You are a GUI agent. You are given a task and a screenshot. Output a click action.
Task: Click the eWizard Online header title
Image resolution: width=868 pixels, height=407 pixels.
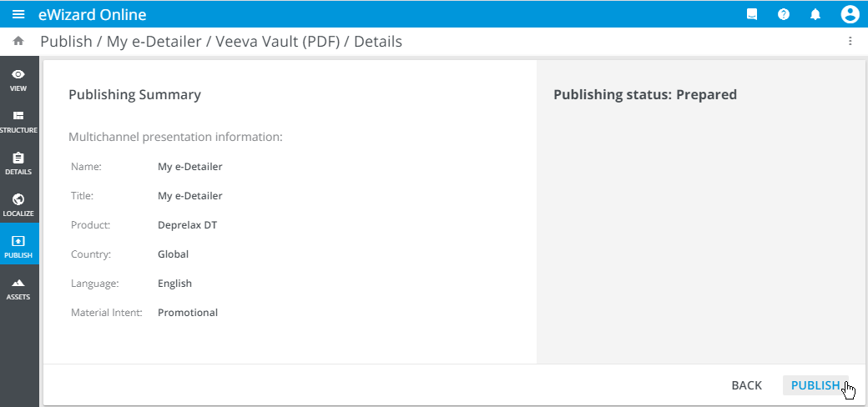click(92, 15)
